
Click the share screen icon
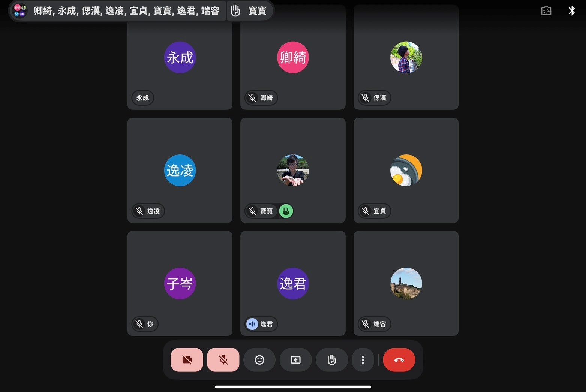point(296,360)
